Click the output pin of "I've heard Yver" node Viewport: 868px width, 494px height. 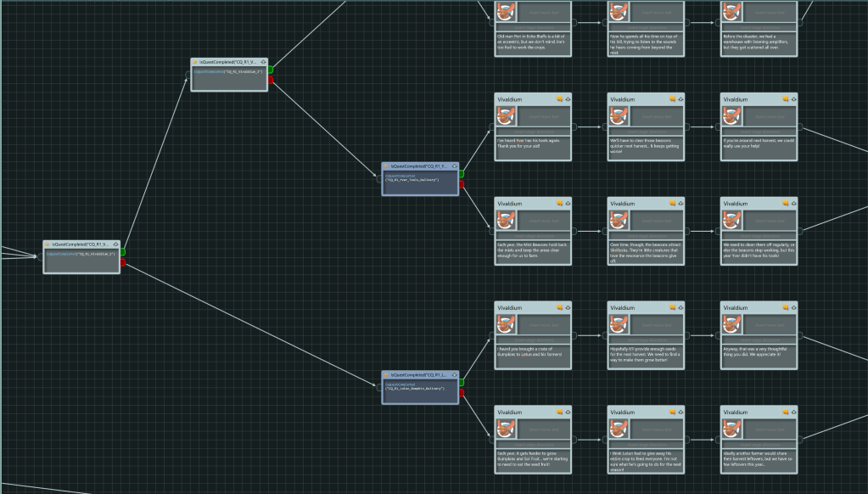tap(574, 127)
